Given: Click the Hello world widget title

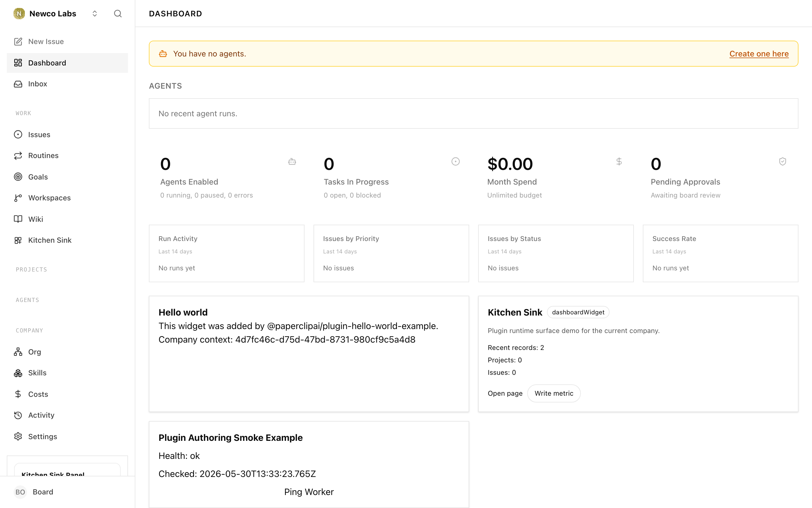Looking at the screenshot, I should coord(183,312).
